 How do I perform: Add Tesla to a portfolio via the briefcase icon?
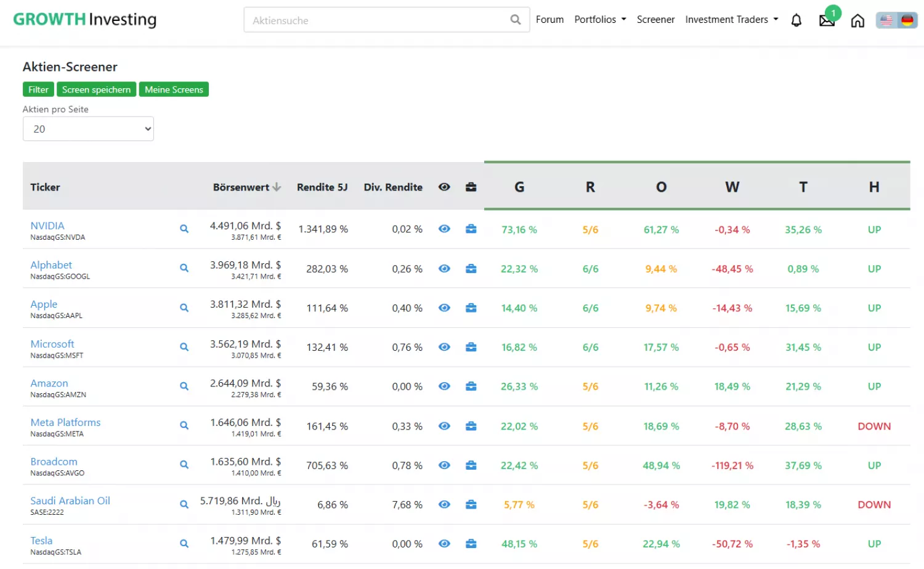pyautogui.click(x=471, y=543)
